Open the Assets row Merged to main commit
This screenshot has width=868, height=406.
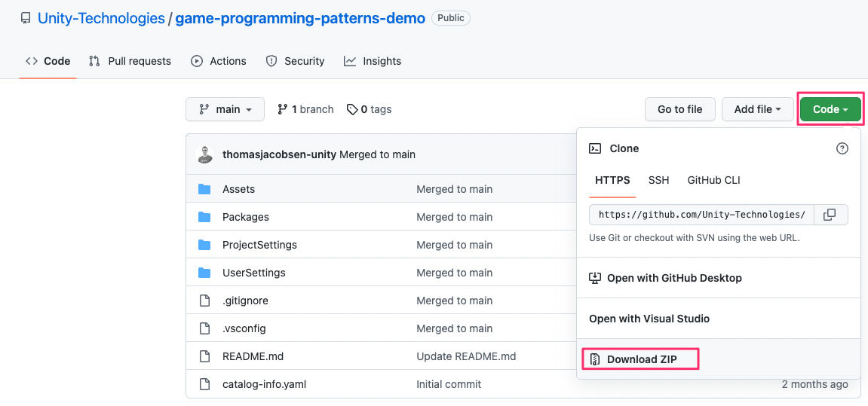(455, 189)
